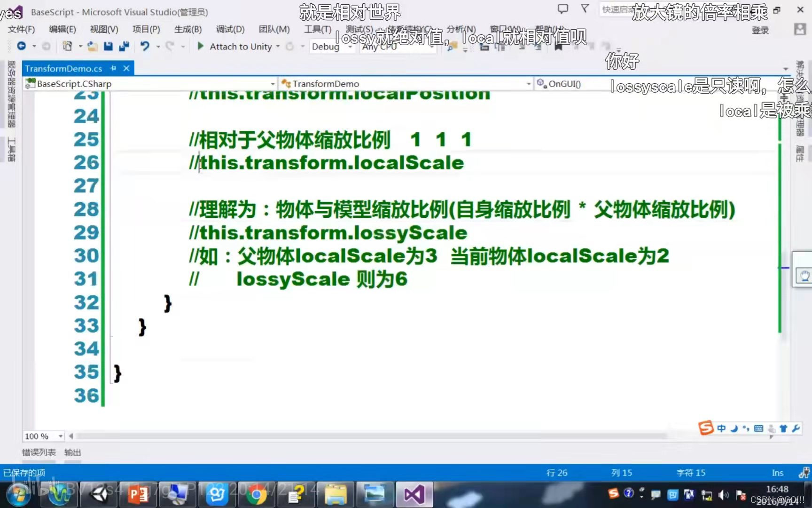
Task: Open the feedback speech bubble icon
Action: (562, 8)
